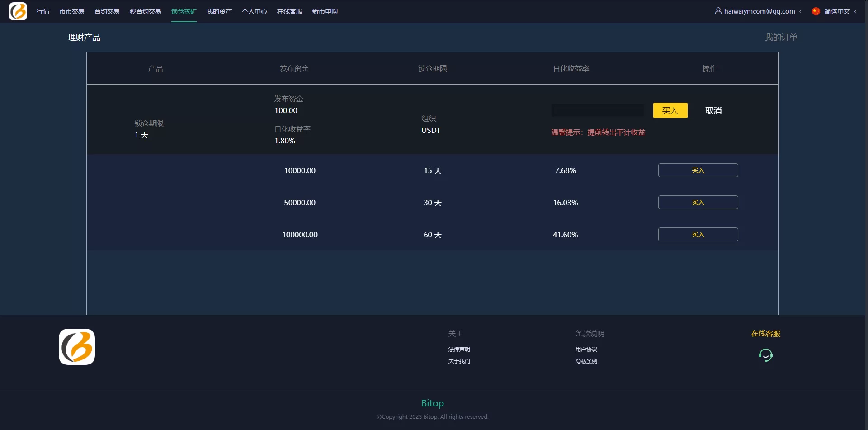
Task: Buy the 60 天 product with 100000.00
Action: coord(698,235)
